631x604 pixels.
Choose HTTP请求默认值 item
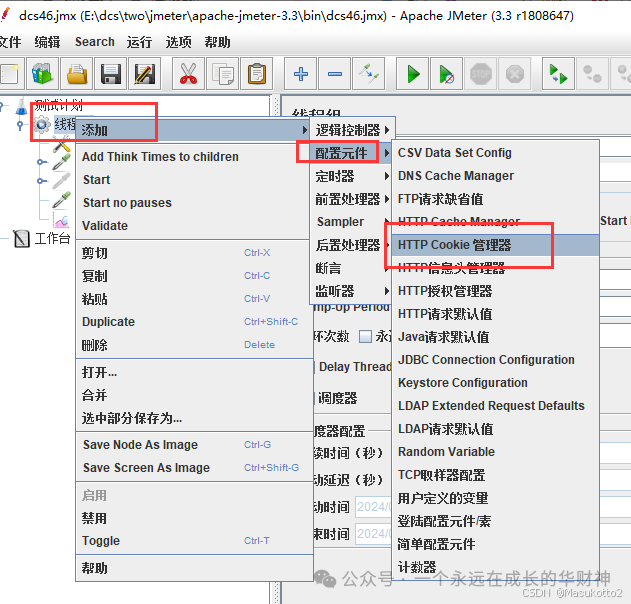pos(495,313)
